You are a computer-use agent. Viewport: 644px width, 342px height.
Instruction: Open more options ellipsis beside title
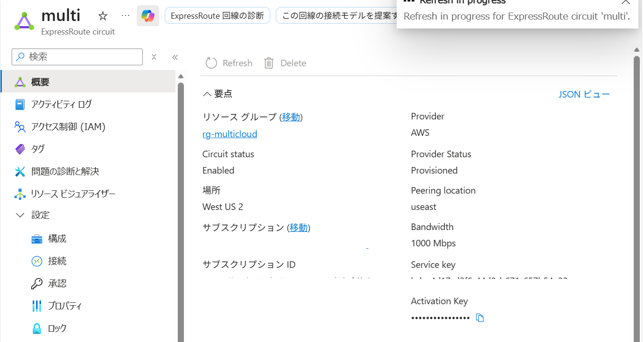coord(126,15)
